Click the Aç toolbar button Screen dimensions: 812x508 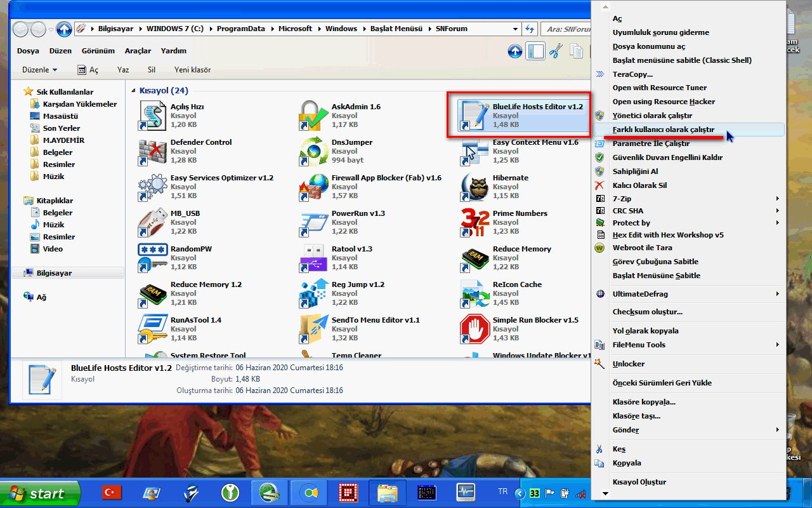click(x=88, y=70)
